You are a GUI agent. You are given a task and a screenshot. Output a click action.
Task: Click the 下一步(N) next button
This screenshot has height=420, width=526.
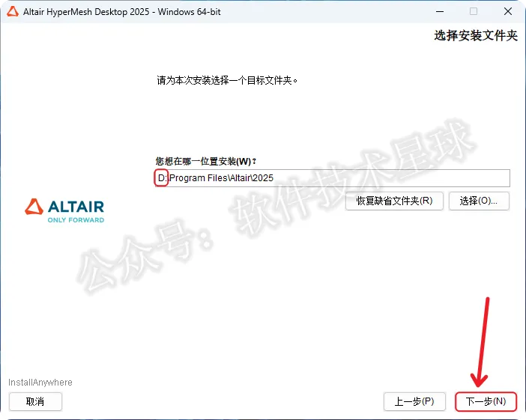tap(486, 401)
